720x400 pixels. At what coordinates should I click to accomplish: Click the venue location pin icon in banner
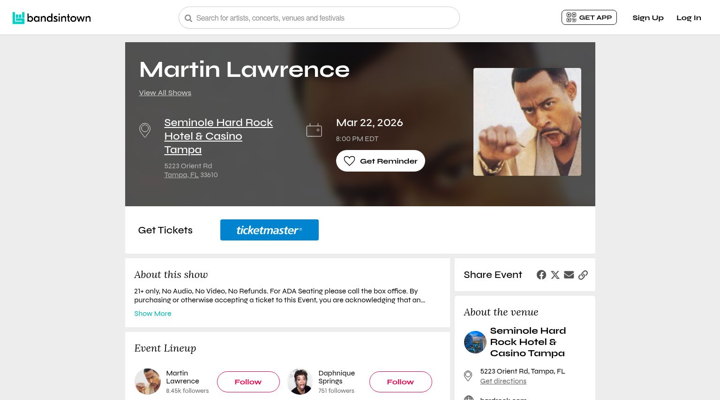(145, 130)
